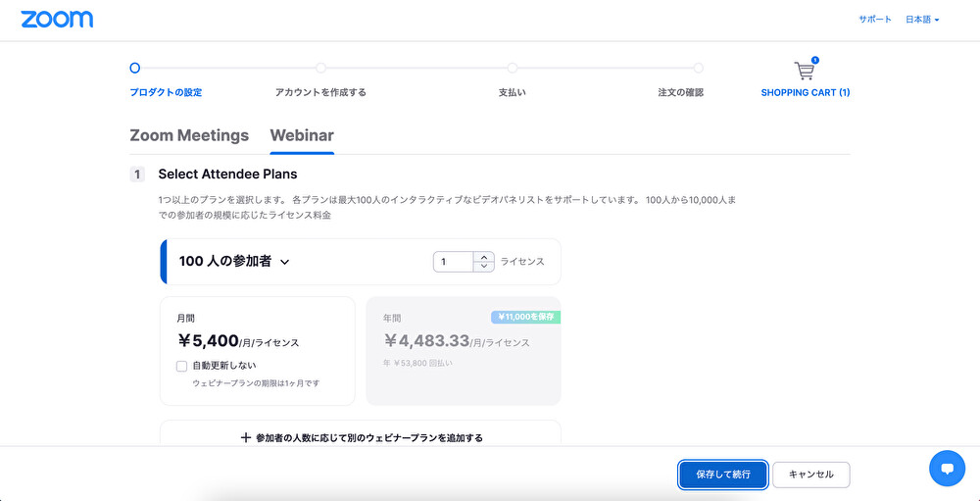Click the first progress step circle

(135, 68)
